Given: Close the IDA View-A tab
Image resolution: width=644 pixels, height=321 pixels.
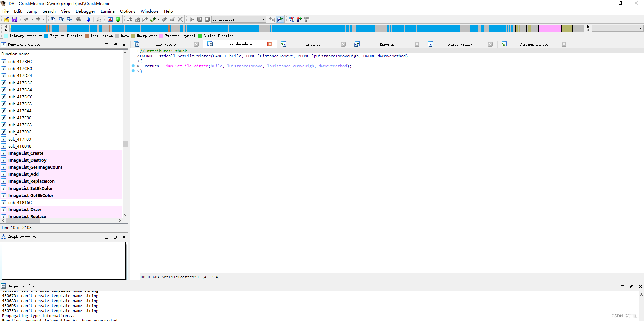Looking at the screenshot, I should click(196, 44).
